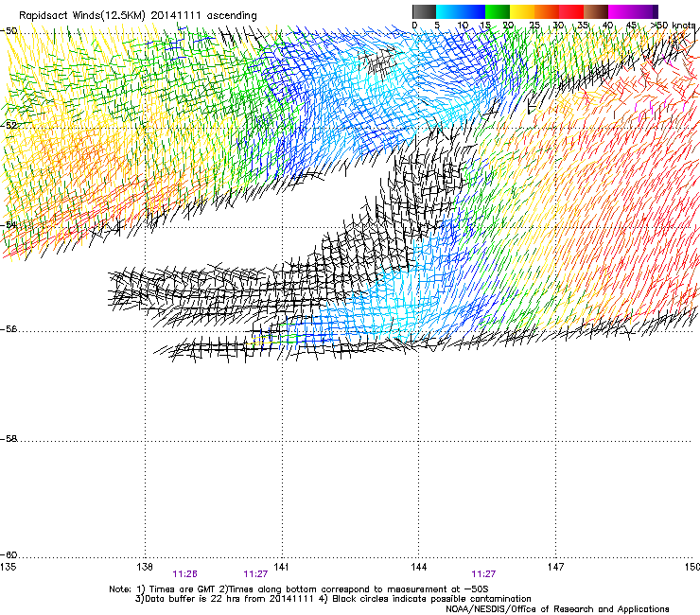
Task: Click the latitude label '-56'
Action: [9, 328]
